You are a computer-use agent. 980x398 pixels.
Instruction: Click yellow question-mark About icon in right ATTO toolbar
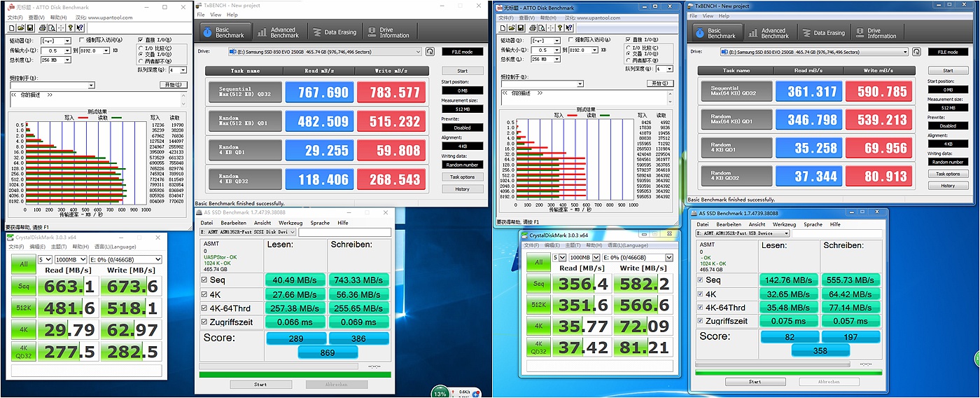(560, 28)
